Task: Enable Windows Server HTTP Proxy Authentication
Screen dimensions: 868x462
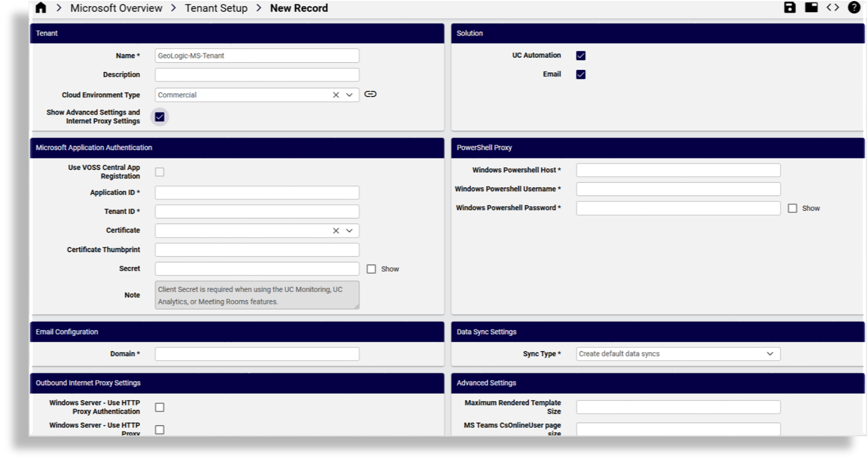Action: pos(160,406)
